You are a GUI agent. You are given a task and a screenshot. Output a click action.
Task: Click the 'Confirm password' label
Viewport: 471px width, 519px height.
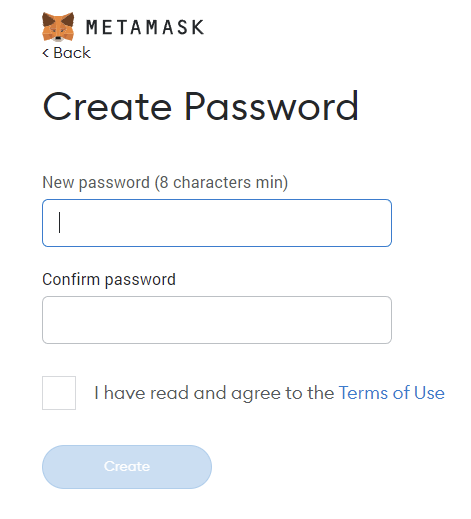click(x=109, y=279)
